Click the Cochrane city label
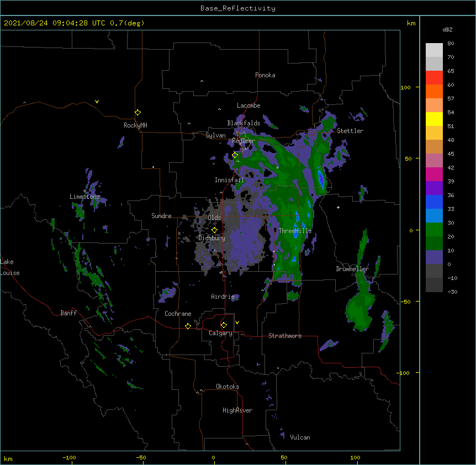The height and width of the screenshot is (465, 476). (178, 314)
